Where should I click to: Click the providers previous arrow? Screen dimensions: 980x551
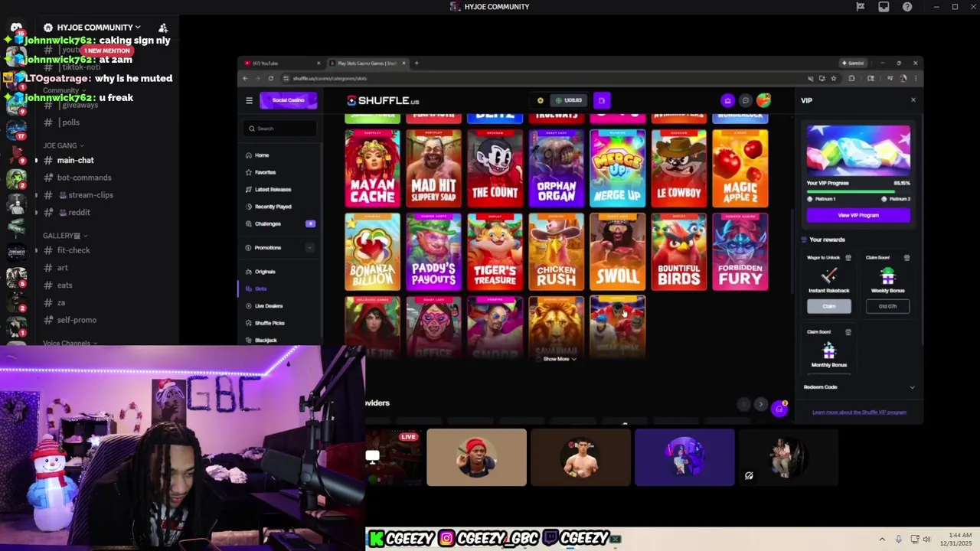tap(743, 404)
